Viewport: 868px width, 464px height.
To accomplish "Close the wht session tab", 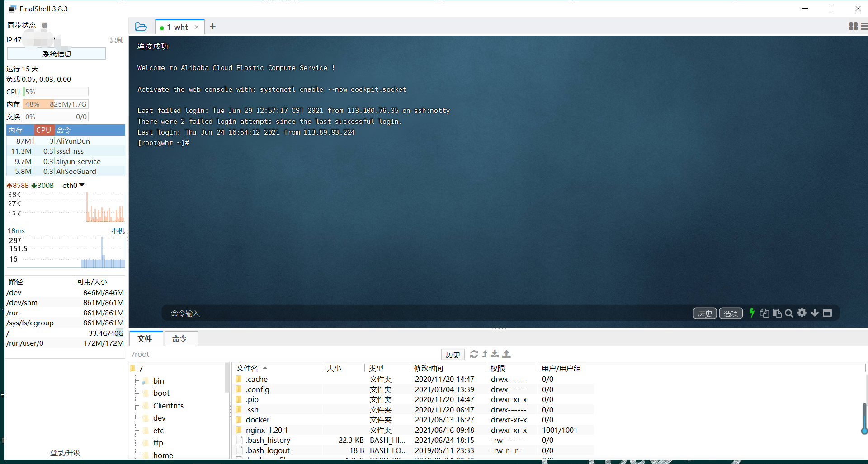I will click(x=197, y=27).
